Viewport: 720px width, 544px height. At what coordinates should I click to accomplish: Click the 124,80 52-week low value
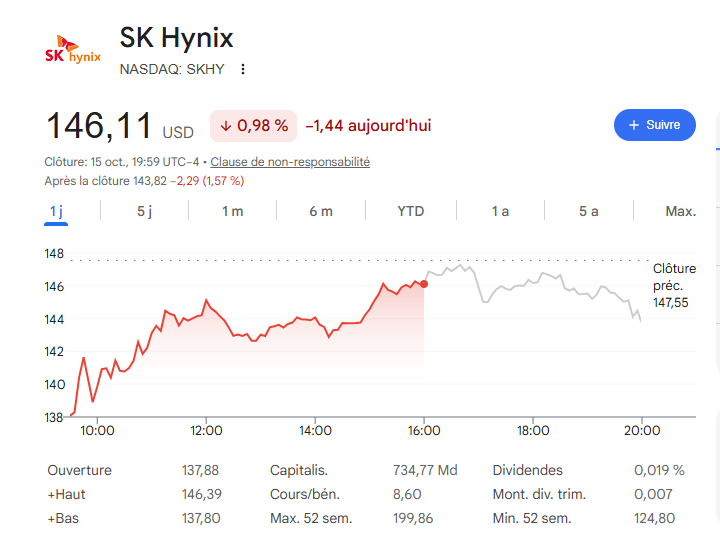[x=654, y=519]
